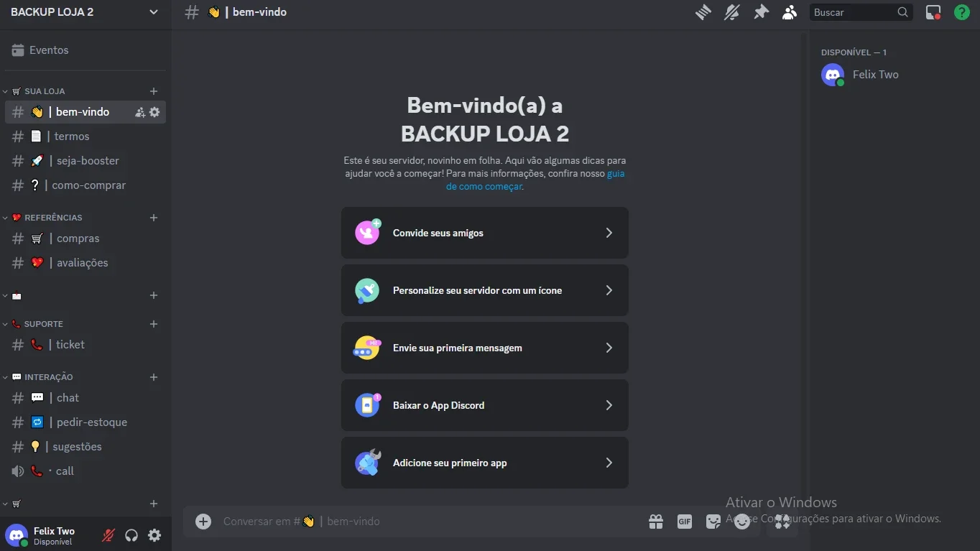Open the Threads icon in header
This screenshot has height=551, width=980.
703,12
